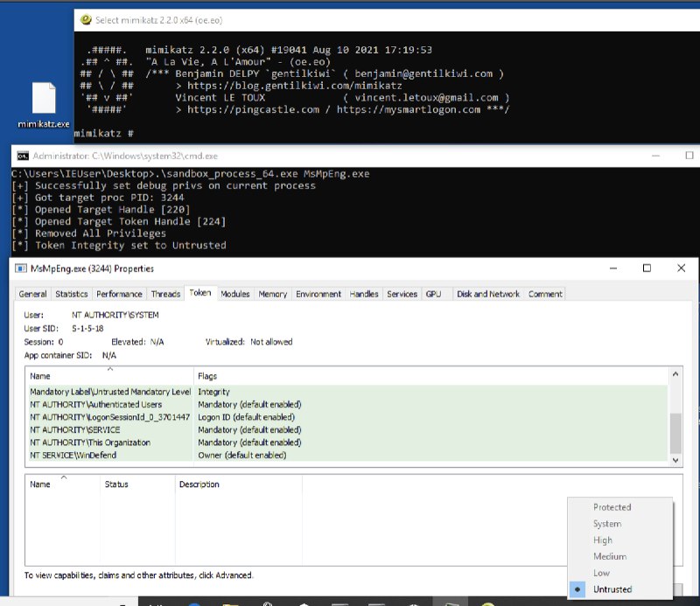Go to the Handles tab

point(364,294)
